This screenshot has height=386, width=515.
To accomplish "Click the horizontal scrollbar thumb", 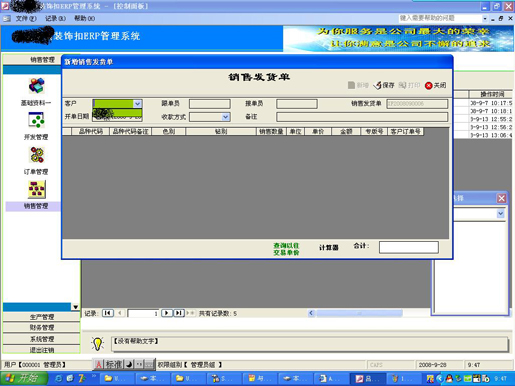I will pyautogui.click(x=359, y=313).
